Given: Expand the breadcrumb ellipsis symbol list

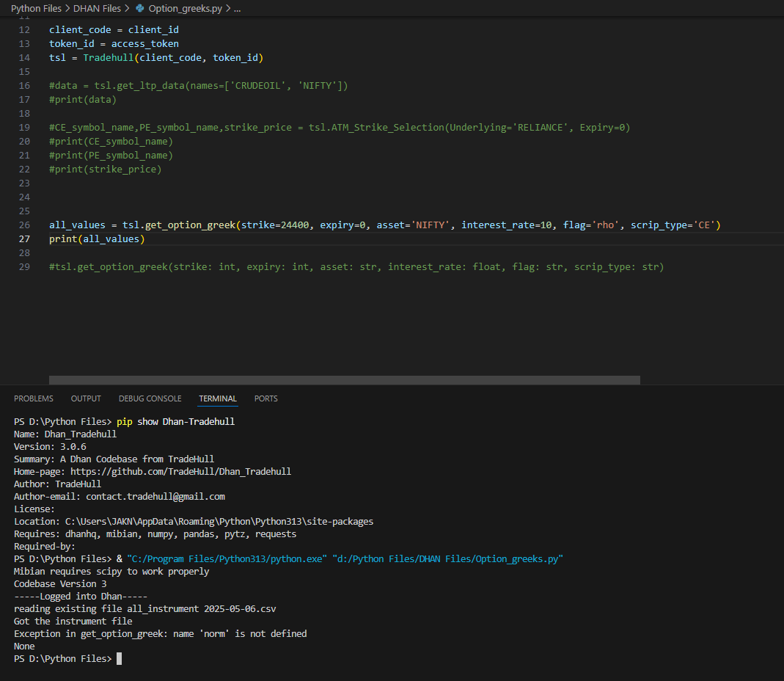Looking at the screenshot, I should click(237, 9).
